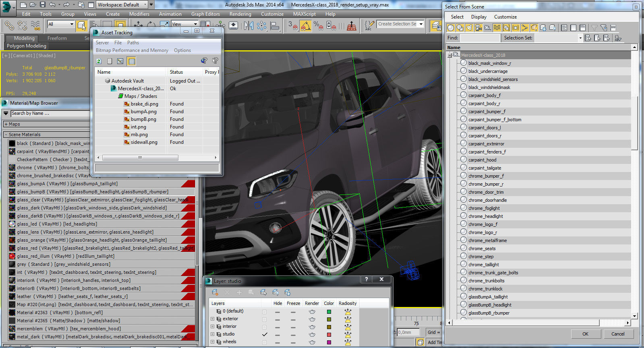The image size is (644, 348).
Task: Open Paths menu in Asset Tracking
Action: coord(133,43)
